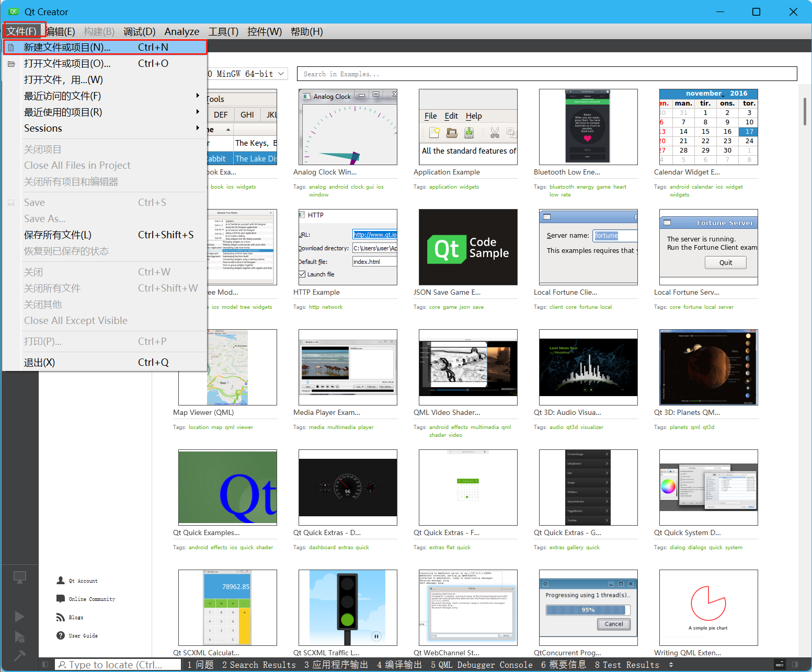
Task: Open locator filter options via magnifier icon
Action: click(62, 665)
